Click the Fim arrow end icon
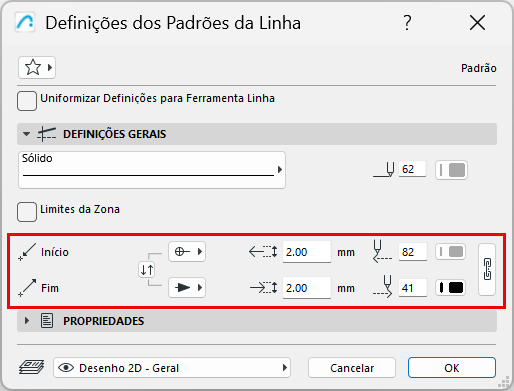 click(x=27, y=288)
